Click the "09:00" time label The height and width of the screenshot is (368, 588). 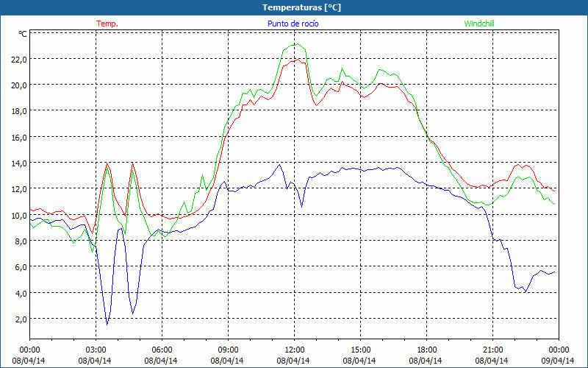click(228, 350)
